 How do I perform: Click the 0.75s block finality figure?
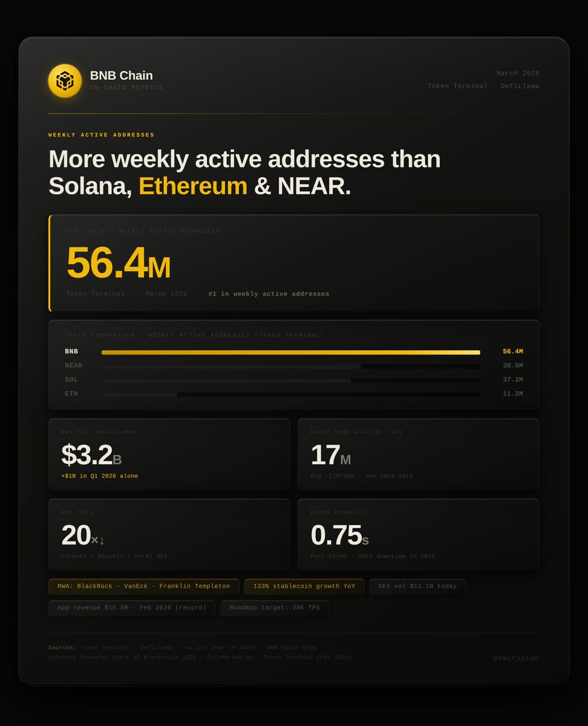[339, 535]
